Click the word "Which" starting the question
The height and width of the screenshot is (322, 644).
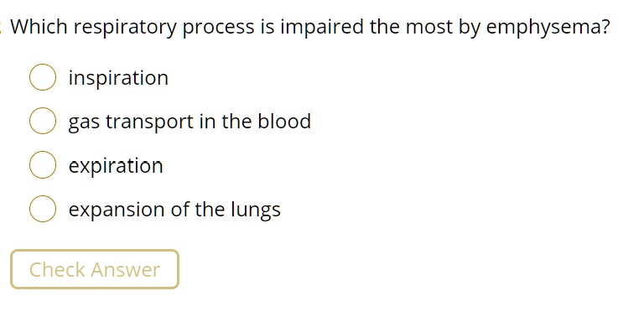coord(39,27)
